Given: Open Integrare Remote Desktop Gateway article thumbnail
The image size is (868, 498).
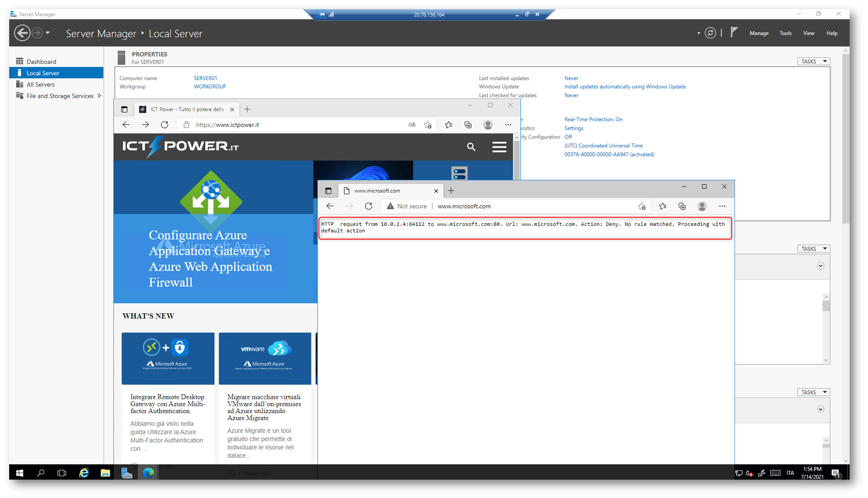Looking at the screenshot, I should [168, 359].
